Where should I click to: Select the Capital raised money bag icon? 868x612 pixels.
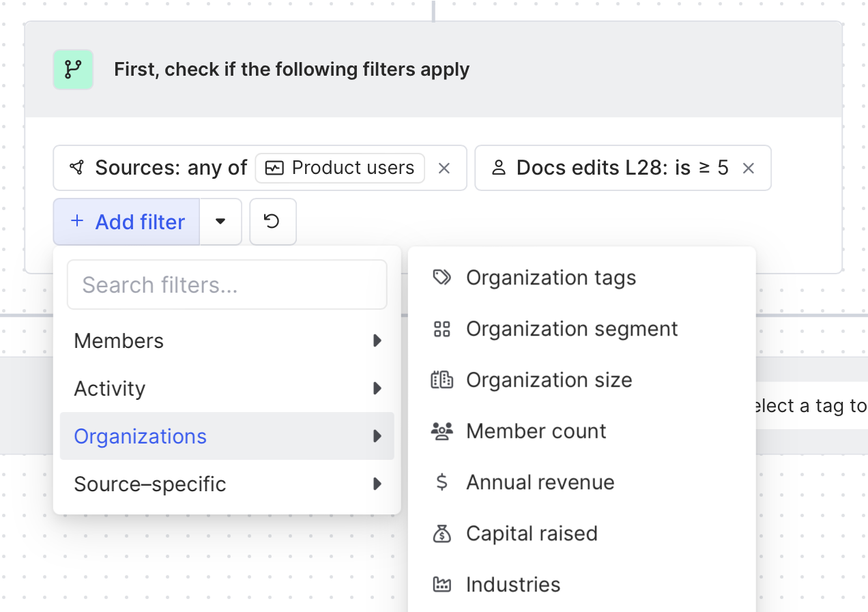[442, 534]
